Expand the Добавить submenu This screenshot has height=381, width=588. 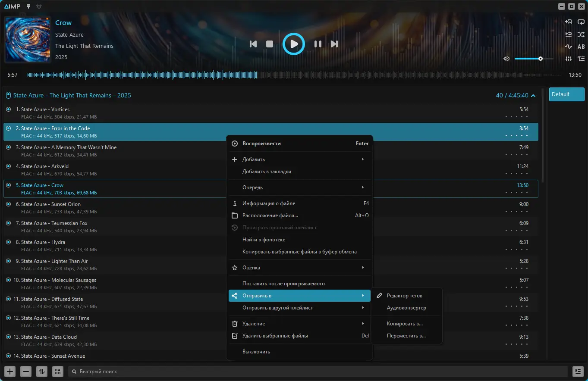click(x=299, y=159)
